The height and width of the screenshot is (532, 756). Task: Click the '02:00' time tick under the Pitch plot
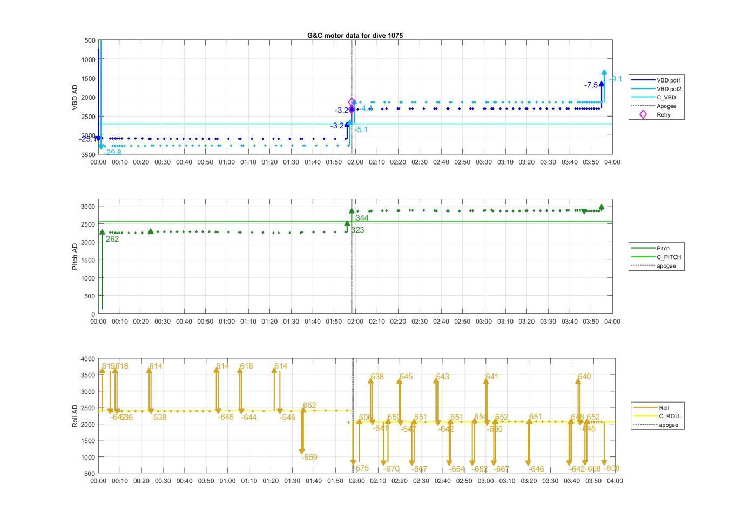point(355,322)
